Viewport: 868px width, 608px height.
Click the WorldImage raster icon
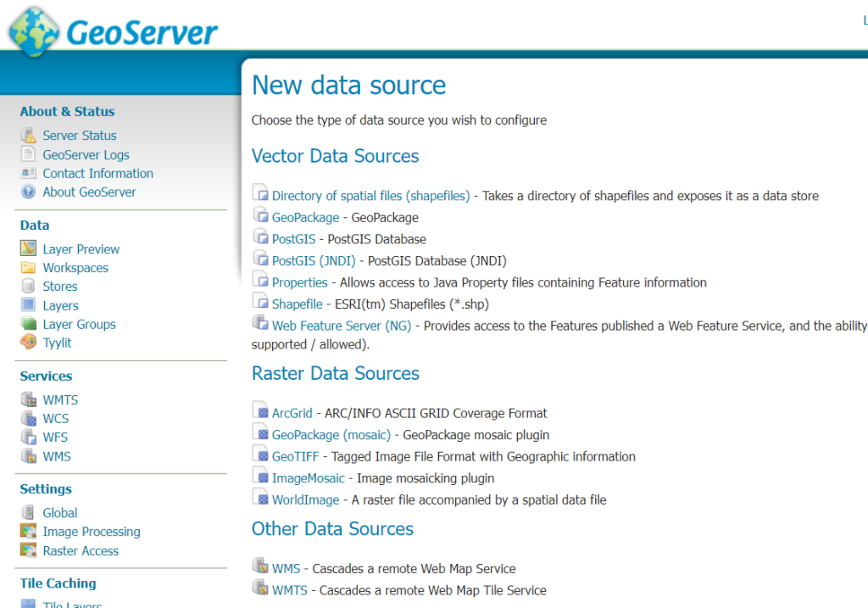[x=260, y=495]
